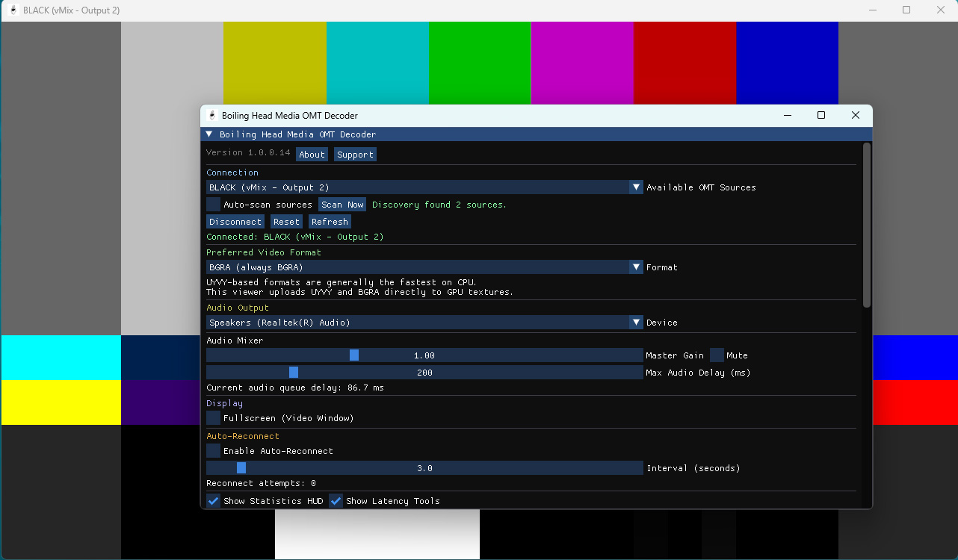Viewport: 958px width, 560px height.
Task: Toggle the Mute checkbox
Action: tap(717, 355)
